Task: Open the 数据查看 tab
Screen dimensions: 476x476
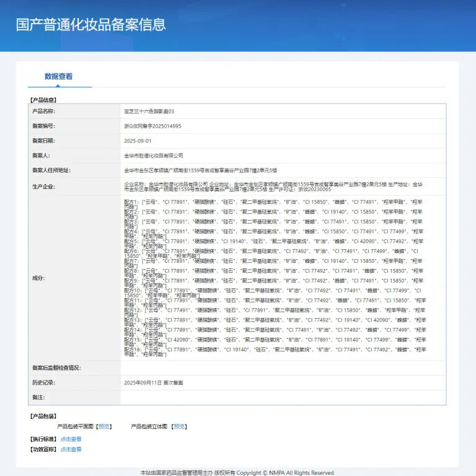Action: pyautogui.click(x=59, y=76)
